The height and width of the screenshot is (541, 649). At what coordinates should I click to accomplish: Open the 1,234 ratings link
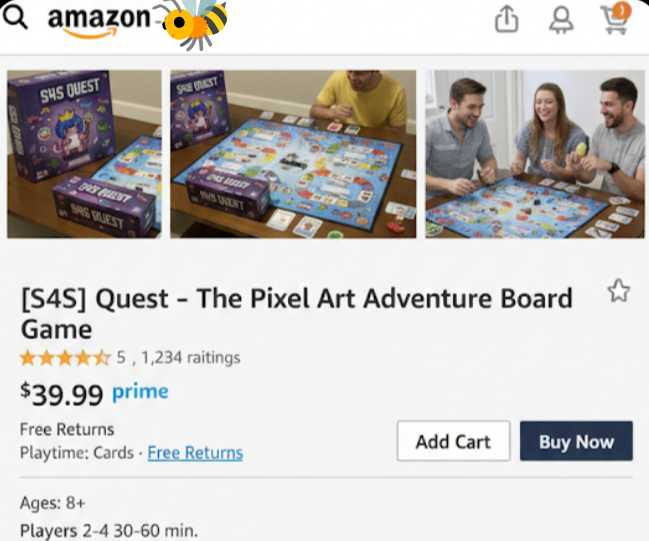190,357
